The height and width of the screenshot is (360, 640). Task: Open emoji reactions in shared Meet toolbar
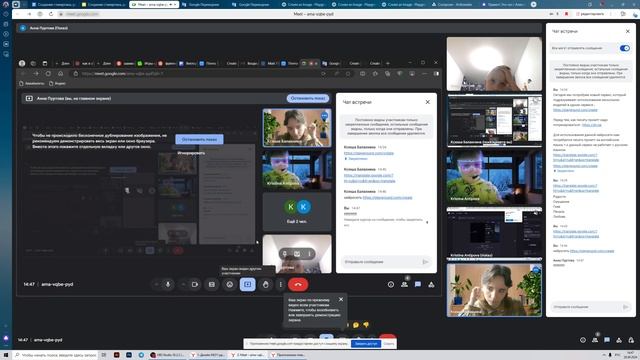[230, 284]
